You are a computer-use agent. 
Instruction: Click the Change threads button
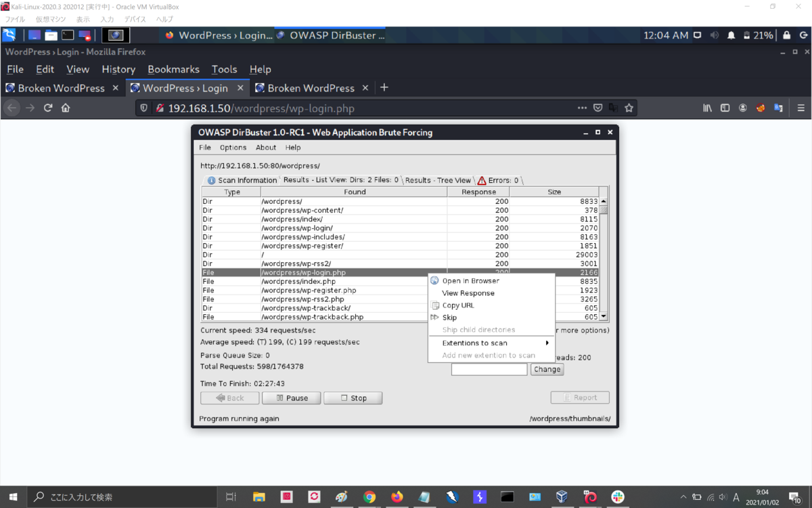547,369
